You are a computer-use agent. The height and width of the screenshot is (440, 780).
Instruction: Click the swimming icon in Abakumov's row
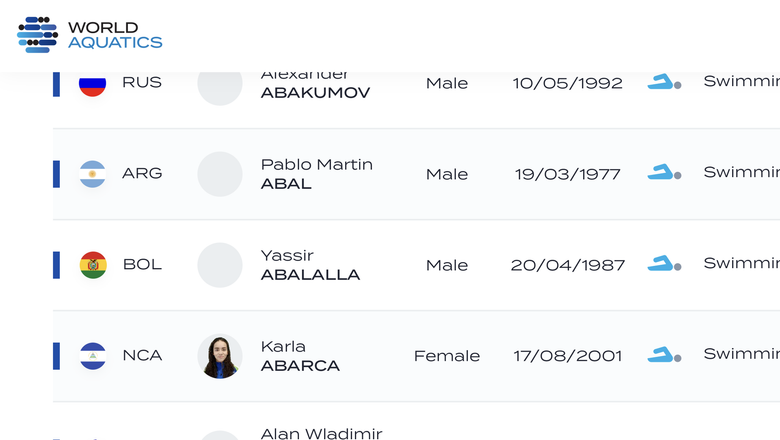(664, 82)
